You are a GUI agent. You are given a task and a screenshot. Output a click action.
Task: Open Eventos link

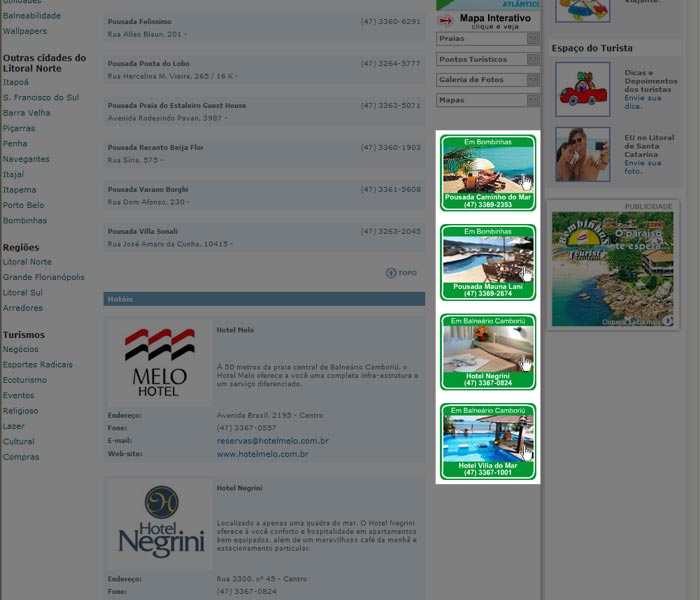(x=18, y=396)
